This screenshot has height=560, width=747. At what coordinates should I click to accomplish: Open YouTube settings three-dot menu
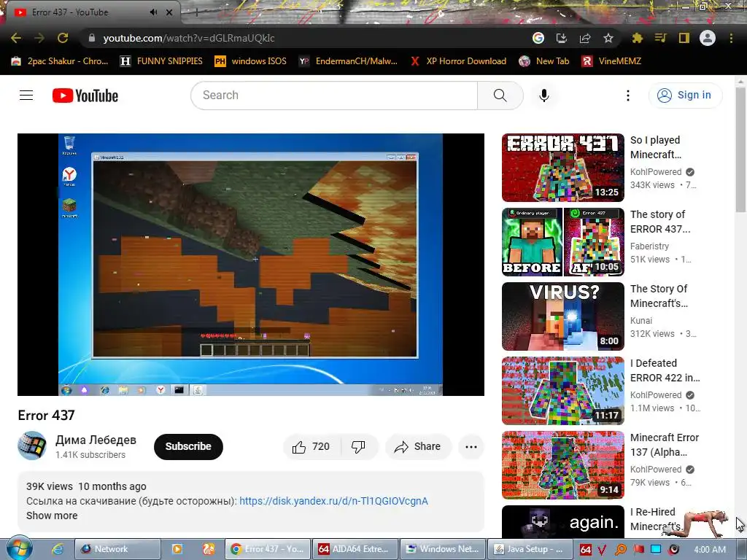[628, 96]
